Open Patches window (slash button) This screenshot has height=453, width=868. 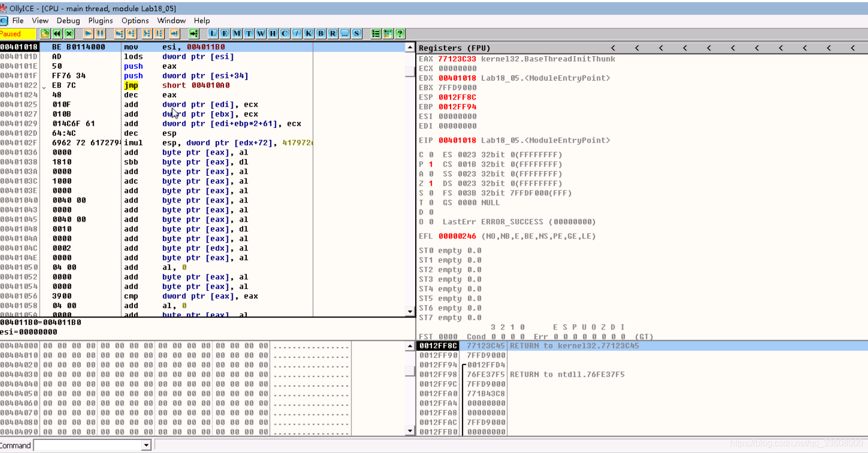point(297,34)
